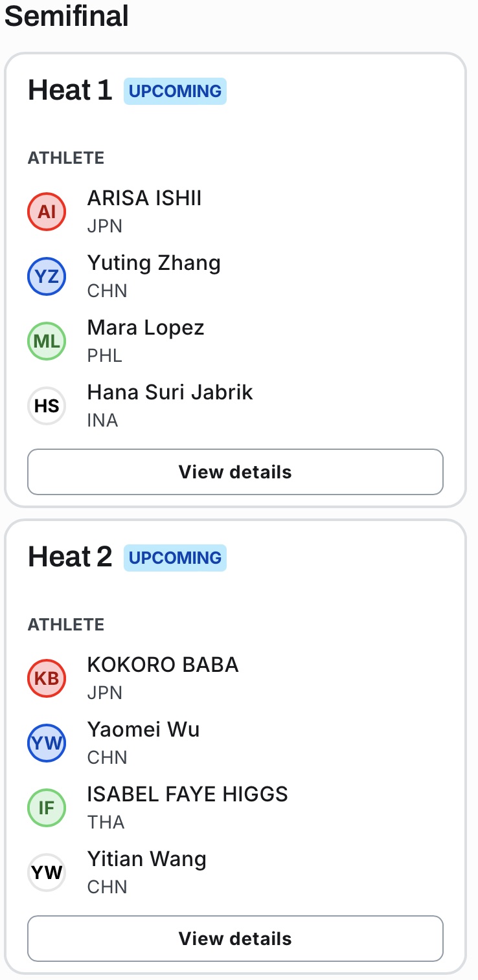Open View details for Heat 1
This screenshot has width=478, height=980.
coord(235,472)
